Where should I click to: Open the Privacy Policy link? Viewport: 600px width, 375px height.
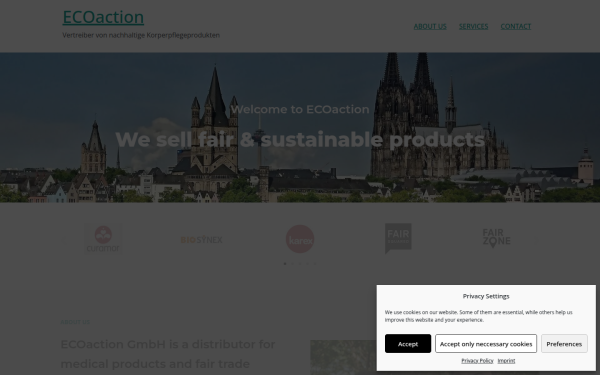(477, 360)
